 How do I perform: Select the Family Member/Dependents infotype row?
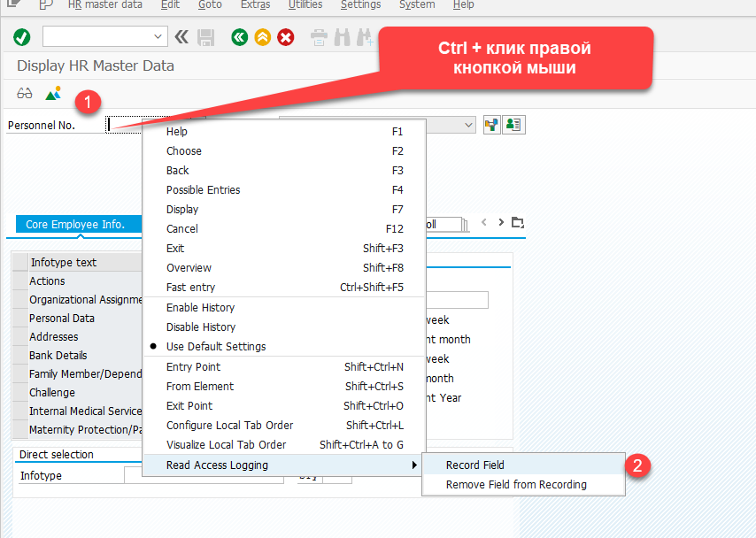[x=85, y=373]
